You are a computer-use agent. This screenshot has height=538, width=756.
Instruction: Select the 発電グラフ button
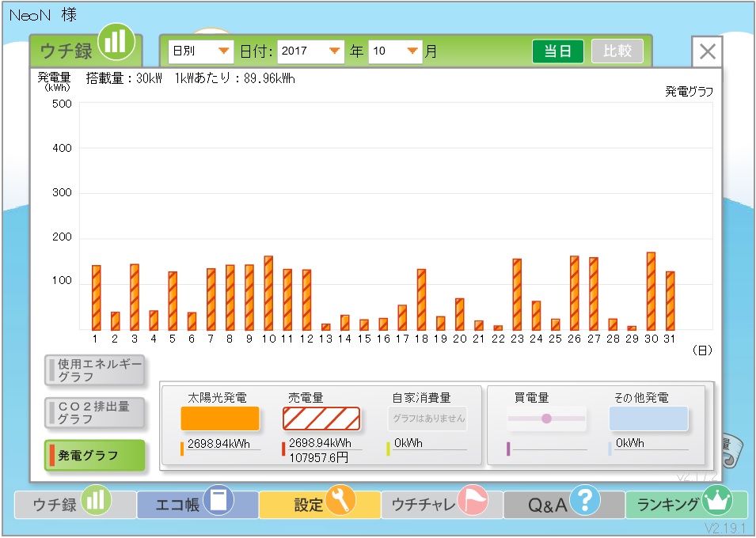[x=94, y=455]
